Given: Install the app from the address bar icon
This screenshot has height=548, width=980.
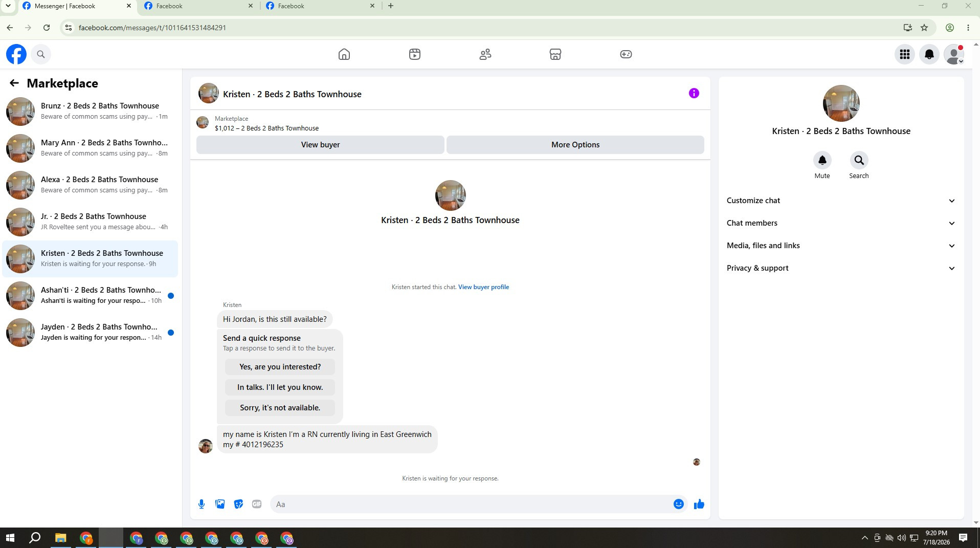Looking at the screenshot, I should [908, 28].
